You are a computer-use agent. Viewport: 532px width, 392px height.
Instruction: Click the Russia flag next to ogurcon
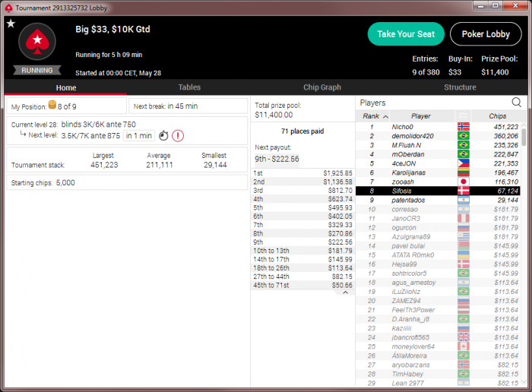click(x=464, y=228)
